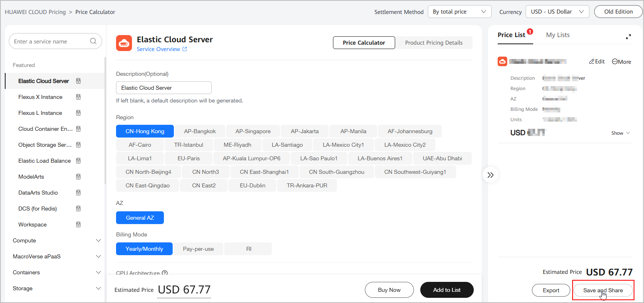Click the calculator icon beside Workspace
This screenshot has height=303, width=644.
tap(78, 224)
